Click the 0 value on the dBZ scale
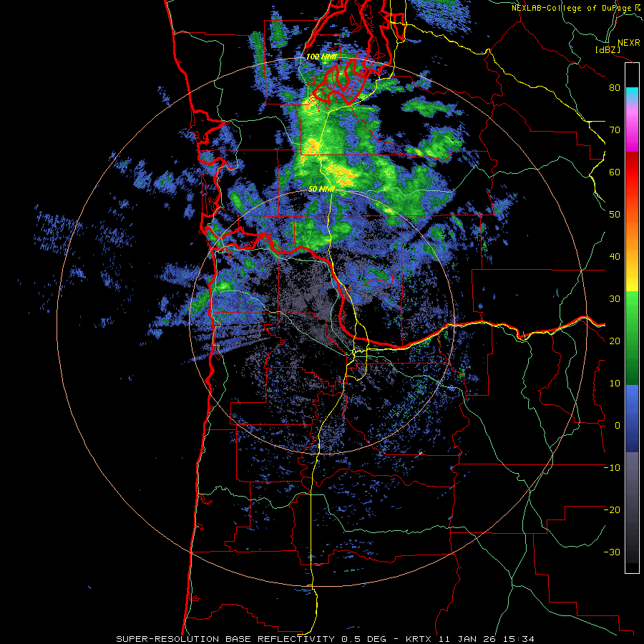Viewport: 644px width, 644px height. click(x=618, y=426)
